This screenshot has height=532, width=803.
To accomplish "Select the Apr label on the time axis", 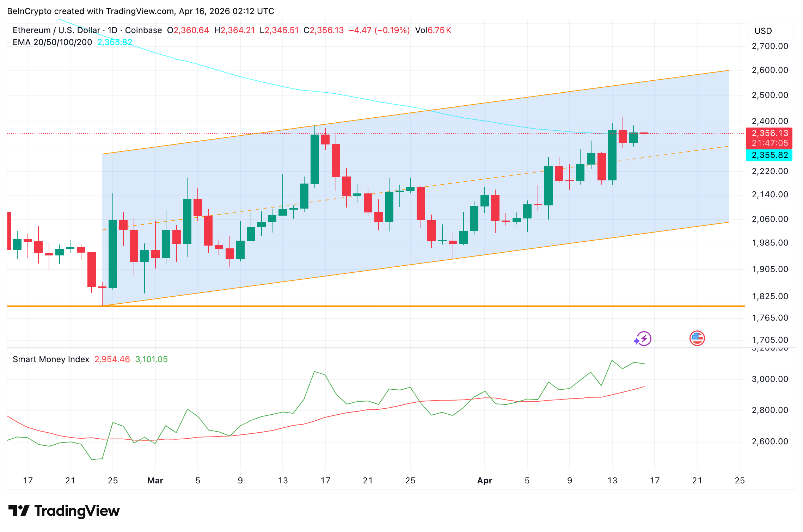I will pos(485,480).
